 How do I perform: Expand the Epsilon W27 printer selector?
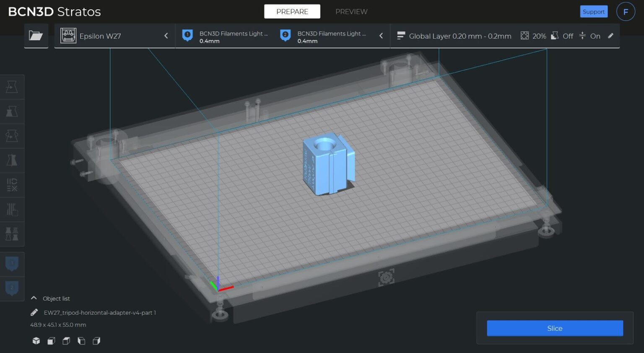click(x=166, y=36)
